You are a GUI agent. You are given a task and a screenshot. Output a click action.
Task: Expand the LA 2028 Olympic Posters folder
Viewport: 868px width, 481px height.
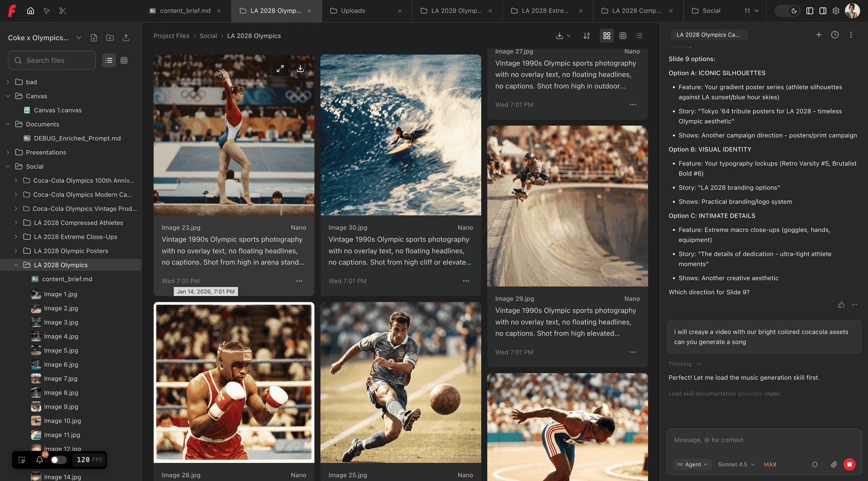click(16, 251)
